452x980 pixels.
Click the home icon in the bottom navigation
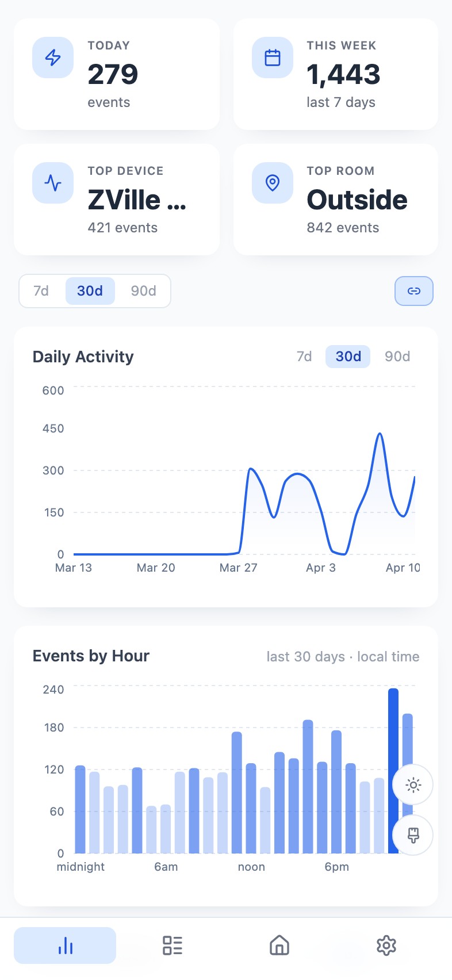(x=279, y=945)
